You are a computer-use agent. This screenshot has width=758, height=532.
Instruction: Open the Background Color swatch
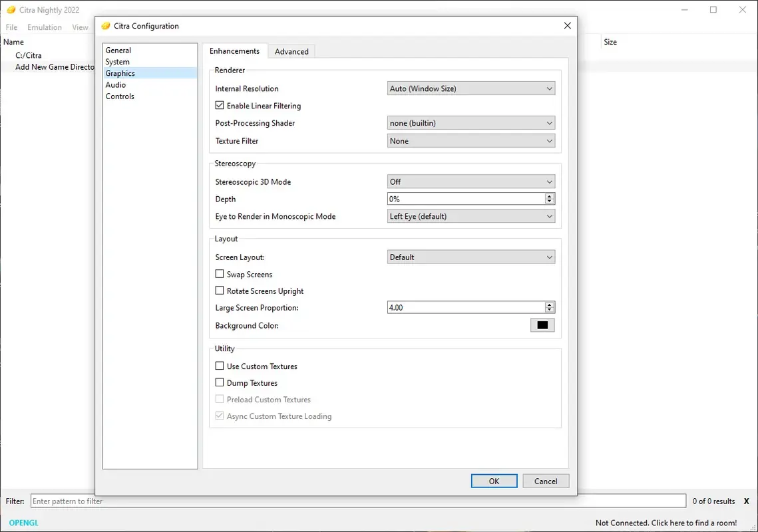click(542, 325)
